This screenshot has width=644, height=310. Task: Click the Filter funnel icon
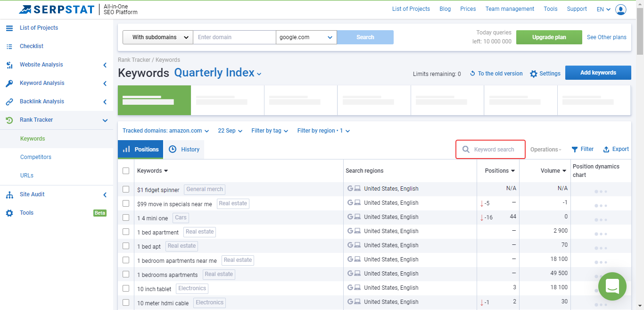point(575,150)
